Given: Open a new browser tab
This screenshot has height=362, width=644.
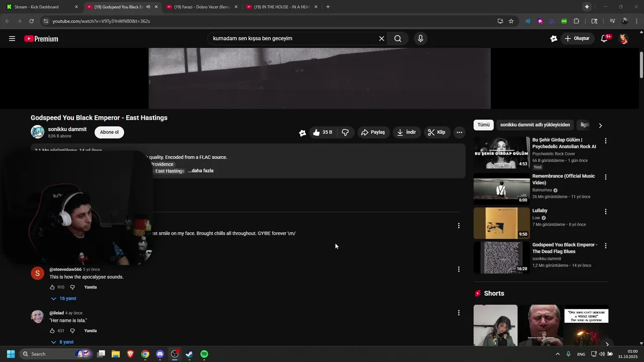Looking at the screenshot, I should click(x=328, y=7).
